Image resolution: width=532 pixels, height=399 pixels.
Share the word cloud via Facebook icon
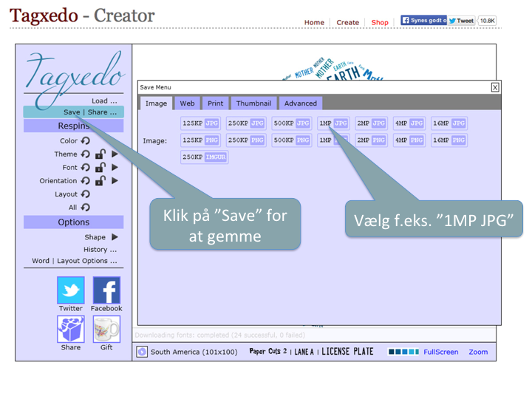(x=106, y=290)
